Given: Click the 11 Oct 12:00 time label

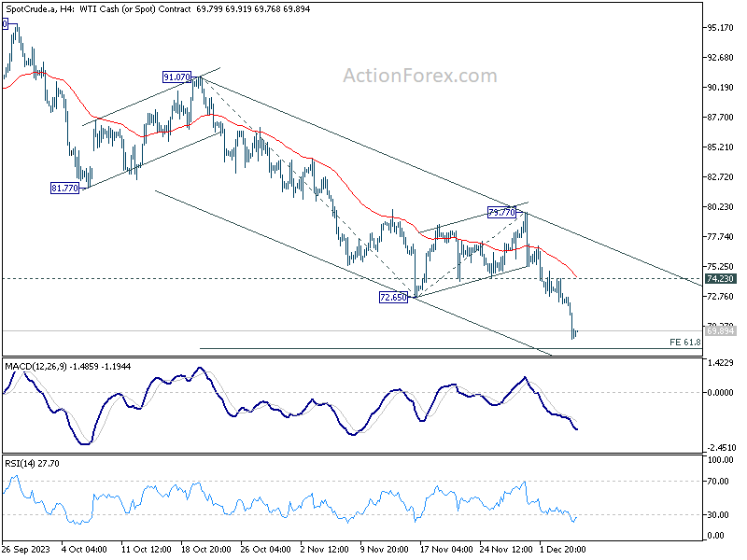Looking at the screenshot, I should [x=147, y=549].
